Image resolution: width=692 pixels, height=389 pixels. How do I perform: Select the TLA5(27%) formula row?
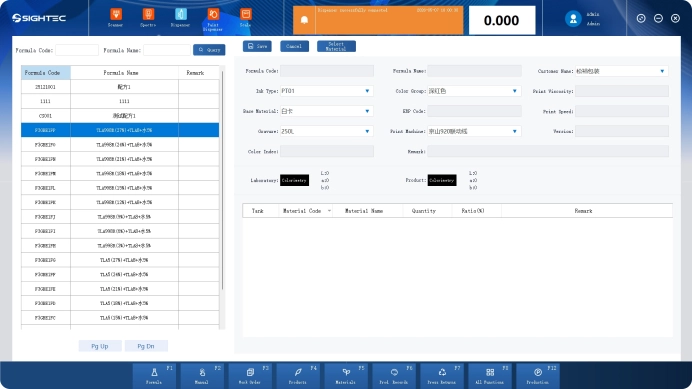point(120,260)
